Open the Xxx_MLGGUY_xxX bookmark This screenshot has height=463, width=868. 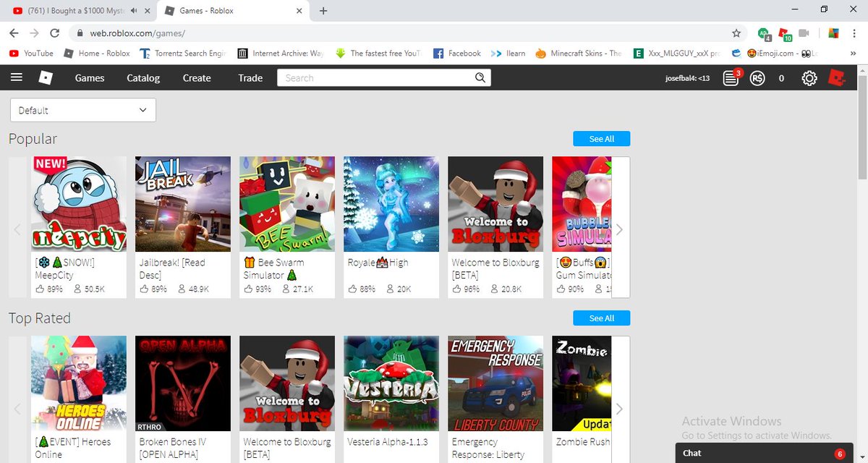click(678, 54)
